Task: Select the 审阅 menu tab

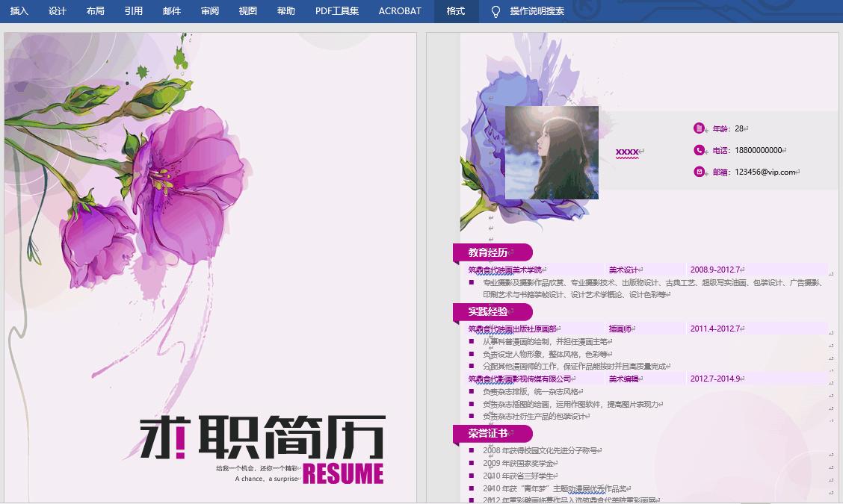Action: point(209,11)
